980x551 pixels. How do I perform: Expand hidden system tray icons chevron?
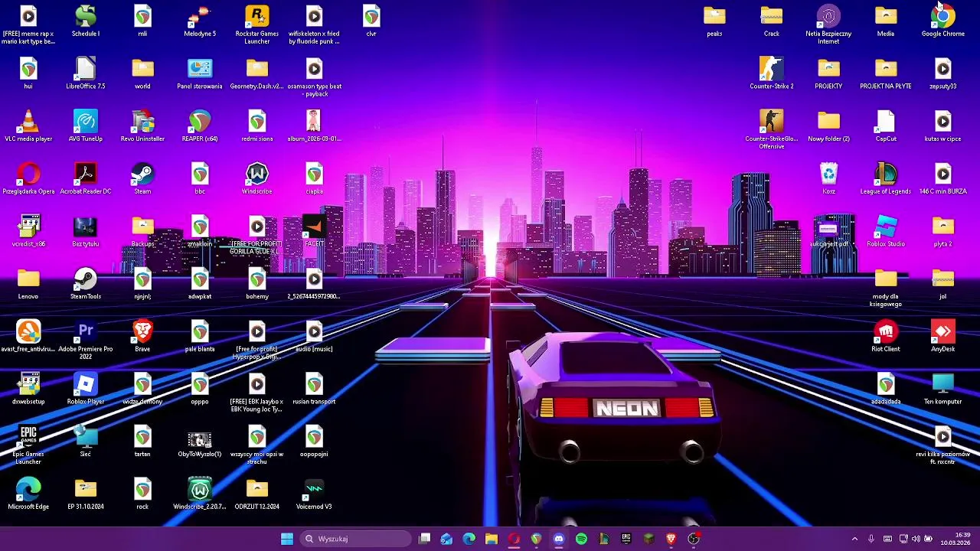(x=854, y=539)
